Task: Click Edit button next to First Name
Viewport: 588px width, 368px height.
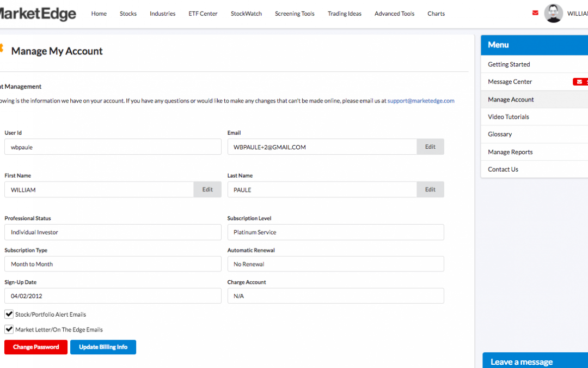Action: (x=207, y=190)
